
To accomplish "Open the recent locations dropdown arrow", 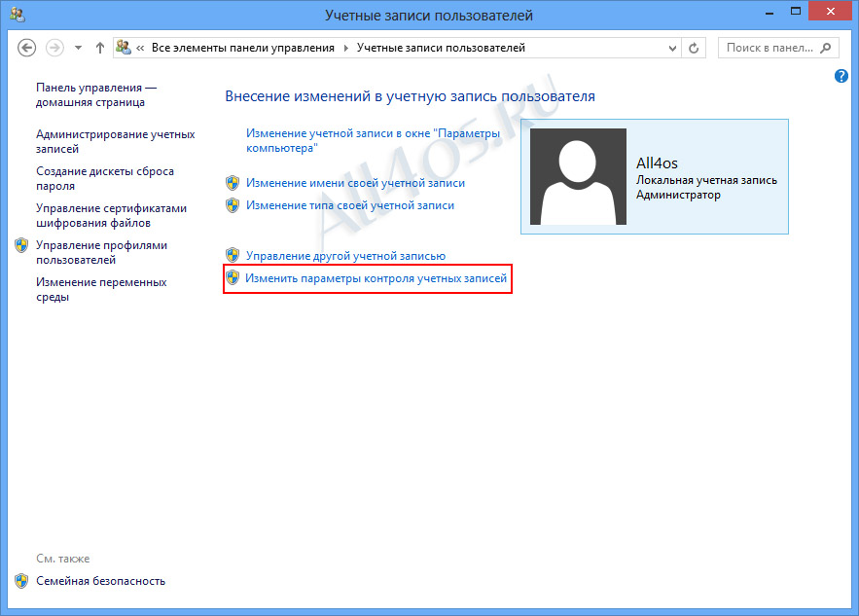I will [79, 48].
